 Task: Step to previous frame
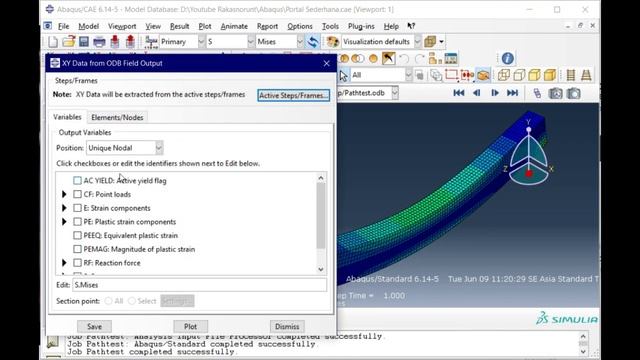coord(476,93)
